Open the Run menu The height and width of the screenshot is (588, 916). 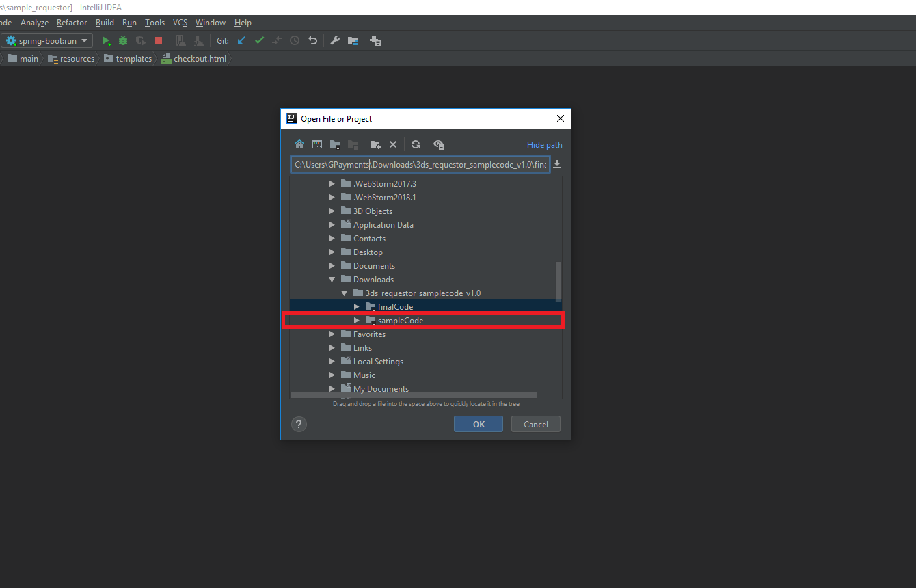(129, 23)
